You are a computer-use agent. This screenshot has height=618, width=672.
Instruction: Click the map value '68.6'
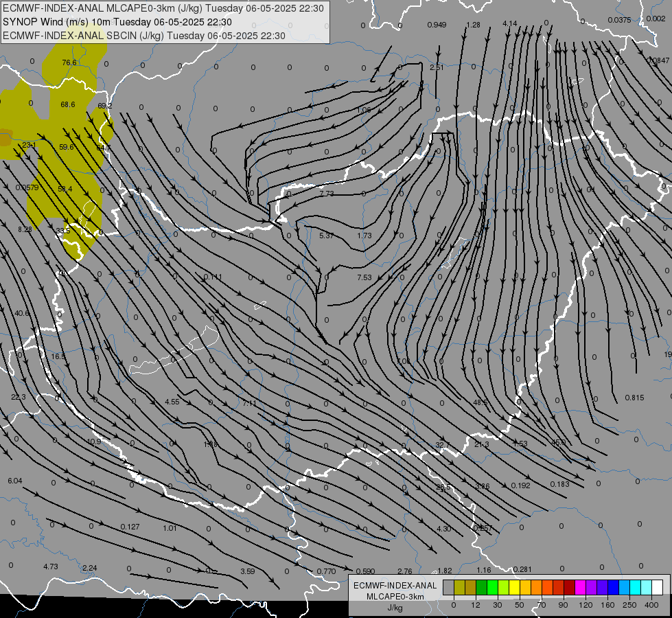(x=68, y=104)
